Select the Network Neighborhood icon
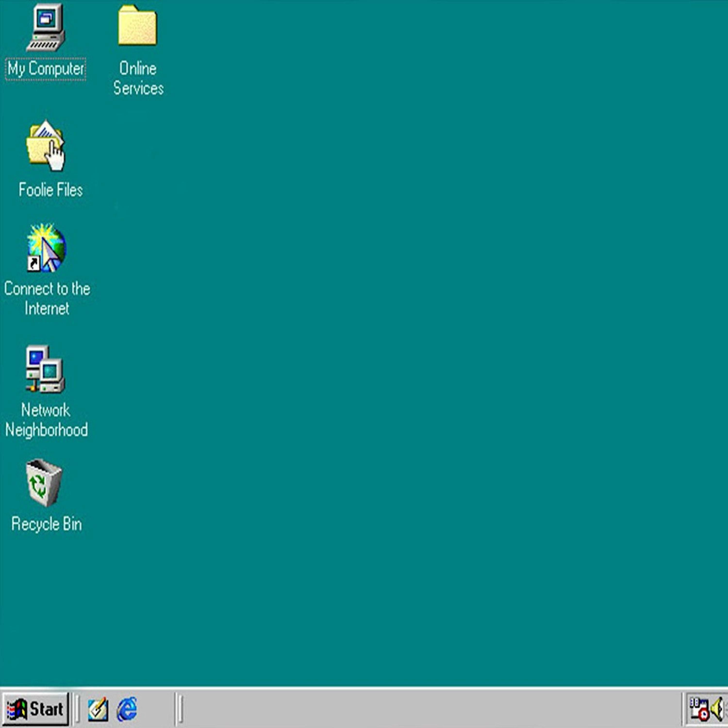 [45, 369]
